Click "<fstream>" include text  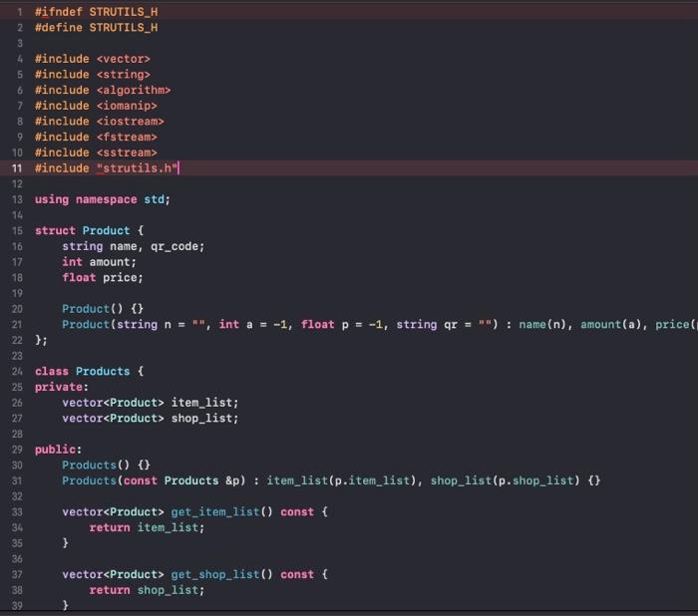(127, 138)
